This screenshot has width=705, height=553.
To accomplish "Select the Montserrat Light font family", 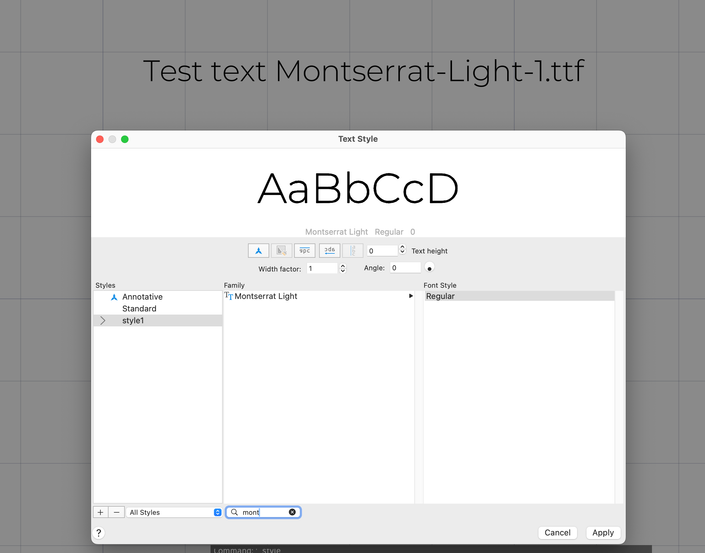I will click(x=319, y=296).
